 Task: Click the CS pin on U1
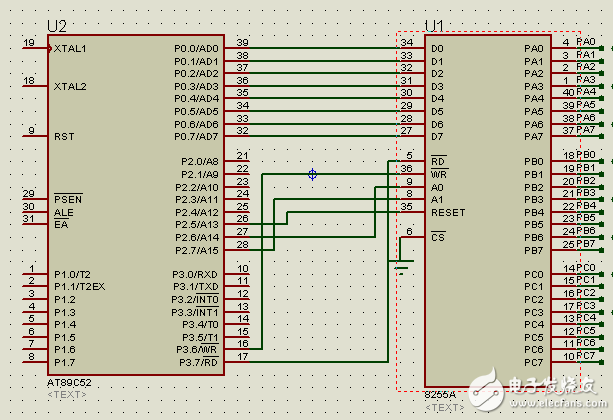437,237
